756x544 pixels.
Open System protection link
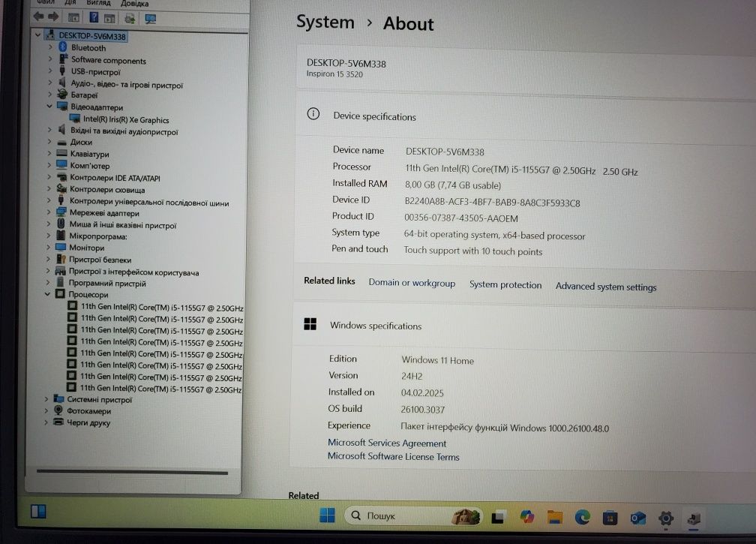tap(505, 284)
